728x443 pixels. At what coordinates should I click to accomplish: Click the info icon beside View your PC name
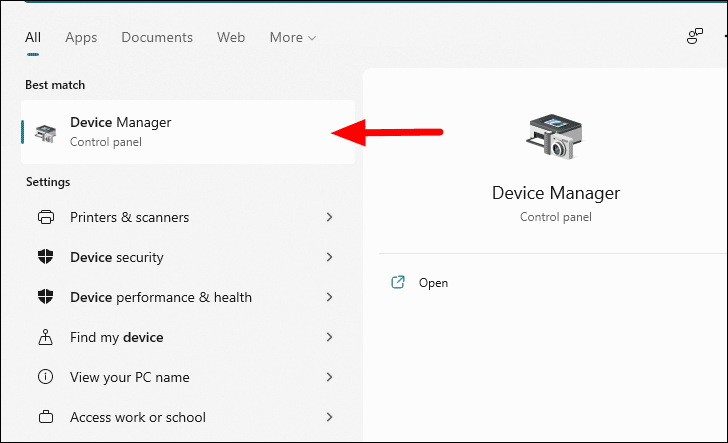46,377
